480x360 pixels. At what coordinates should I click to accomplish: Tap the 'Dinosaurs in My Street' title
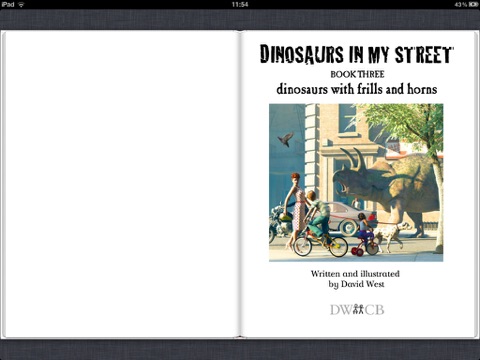pyautogui.click(x=356, y=54)
